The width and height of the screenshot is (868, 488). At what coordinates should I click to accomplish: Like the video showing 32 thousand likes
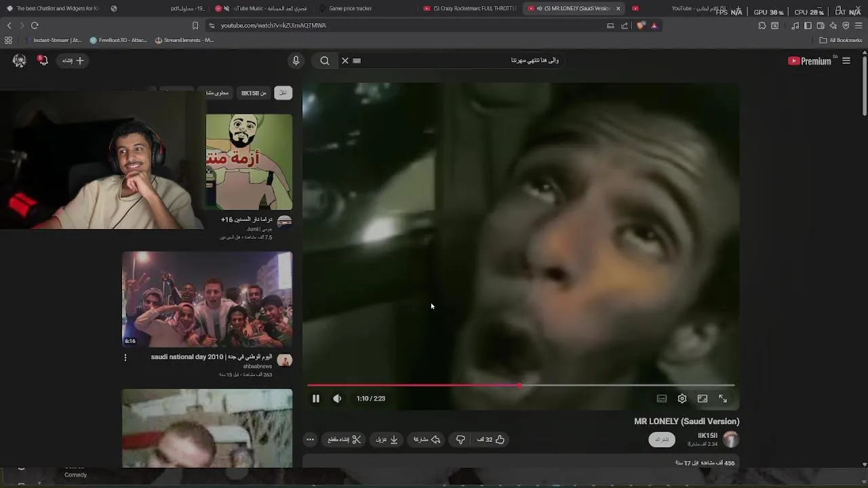tap(491, 439)
